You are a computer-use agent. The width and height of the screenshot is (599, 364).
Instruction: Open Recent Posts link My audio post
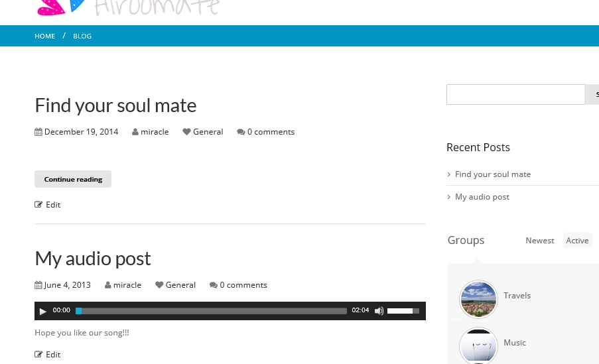pos(482,197)
